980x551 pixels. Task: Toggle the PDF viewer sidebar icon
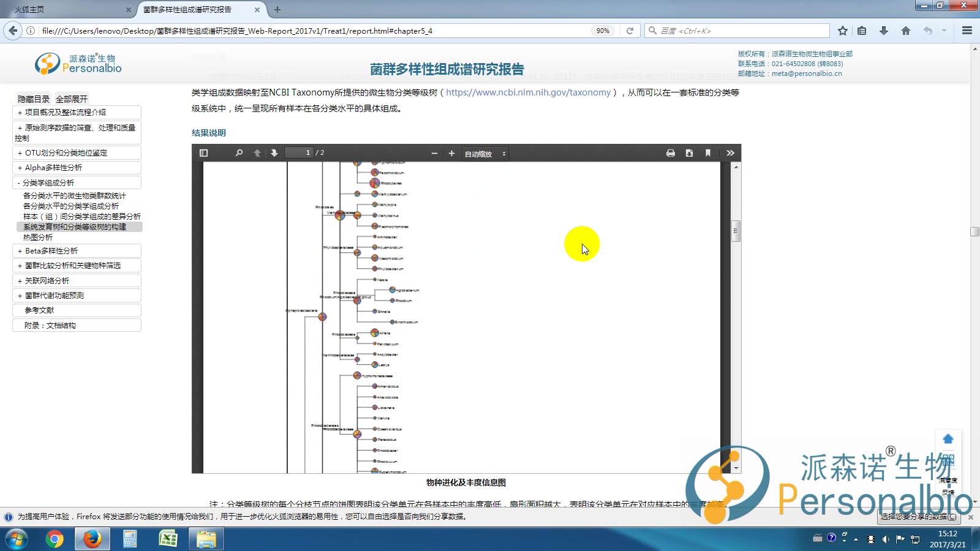click(204, 153)
